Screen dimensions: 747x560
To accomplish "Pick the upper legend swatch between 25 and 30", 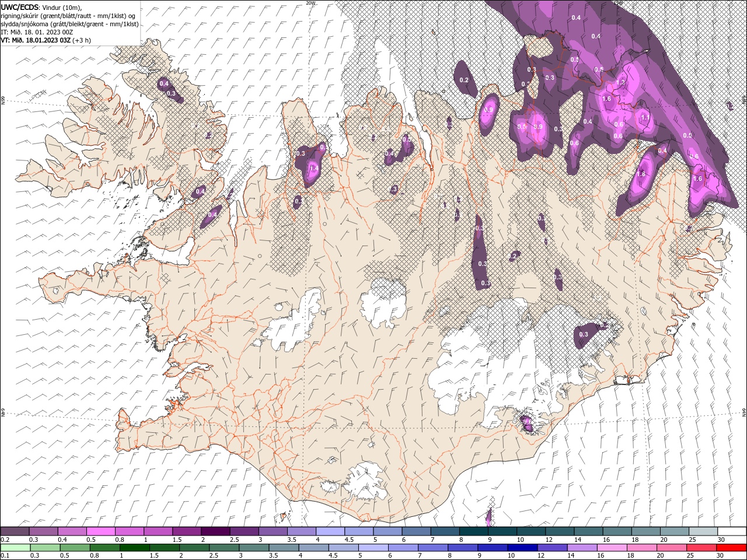I will pos(703,531).
